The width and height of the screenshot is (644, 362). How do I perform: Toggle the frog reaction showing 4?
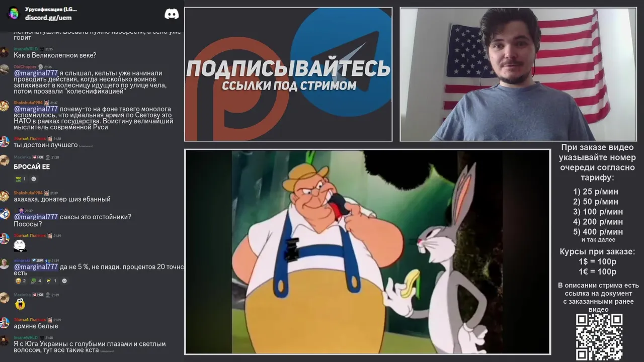coord(36,281)
